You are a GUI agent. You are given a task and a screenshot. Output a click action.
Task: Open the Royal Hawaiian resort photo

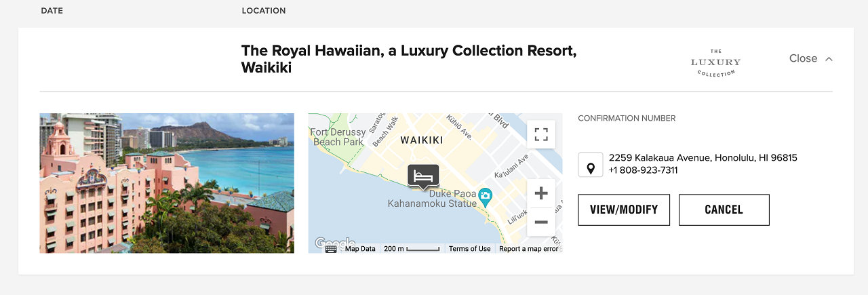[167, 183]
